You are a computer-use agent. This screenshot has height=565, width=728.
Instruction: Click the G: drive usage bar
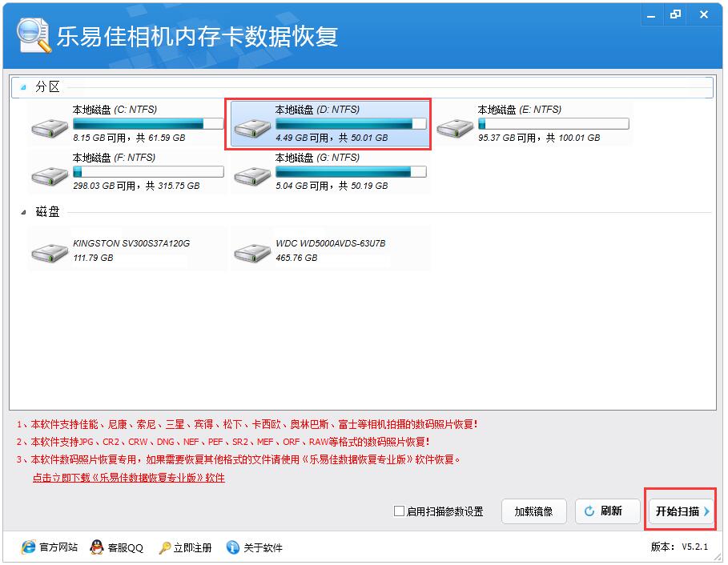coord(351,171)
